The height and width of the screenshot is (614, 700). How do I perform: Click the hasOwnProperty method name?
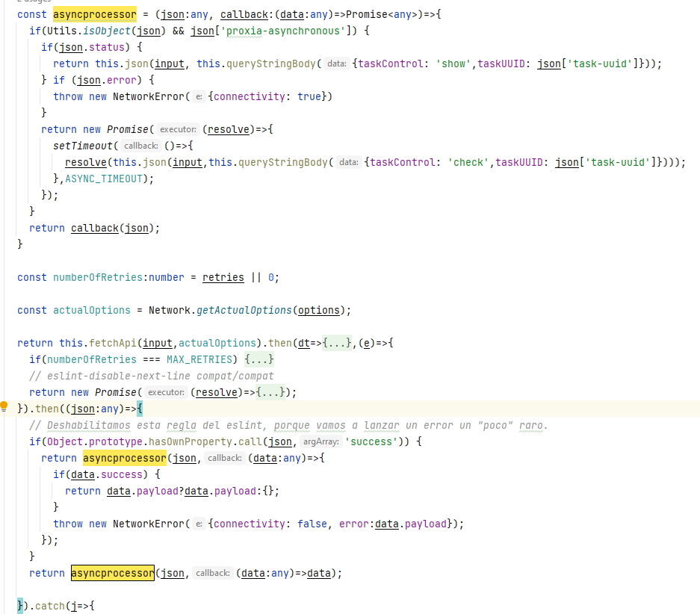click(x=191, y=441)
